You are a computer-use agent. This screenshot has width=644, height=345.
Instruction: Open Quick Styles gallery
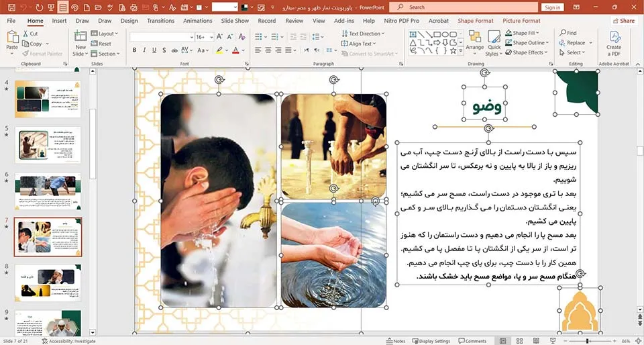point(494,43)
